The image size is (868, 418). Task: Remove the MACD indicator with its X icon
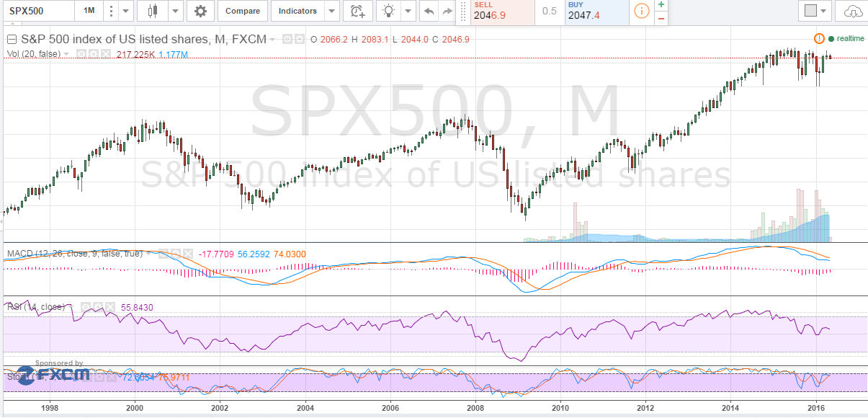(188, 254)
